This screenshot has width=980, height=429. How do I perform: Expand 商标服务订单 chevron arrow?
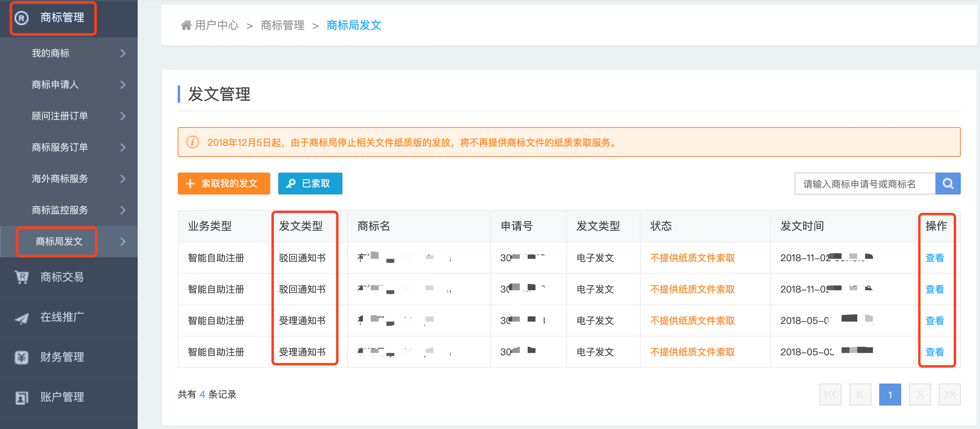coord(123,147)
